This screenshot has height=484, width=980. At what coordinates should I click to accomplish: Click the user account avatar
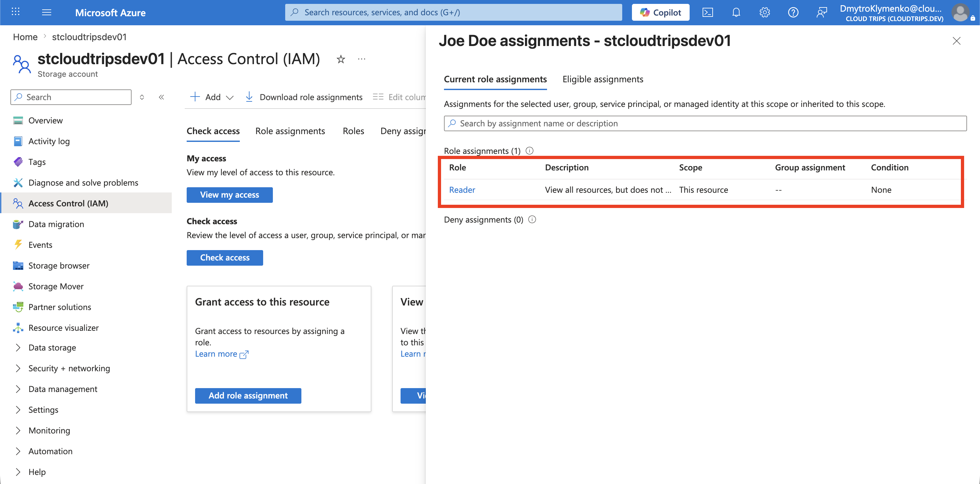click(961, 13)
